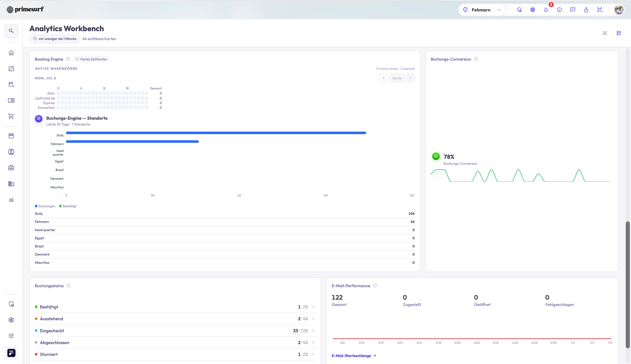
Task: Select the Mauritius table row
Action: tap(225, 262)
